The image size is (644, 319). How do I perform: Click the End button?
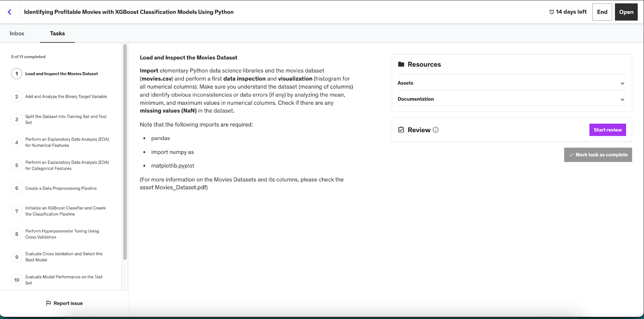click(602, 12)
